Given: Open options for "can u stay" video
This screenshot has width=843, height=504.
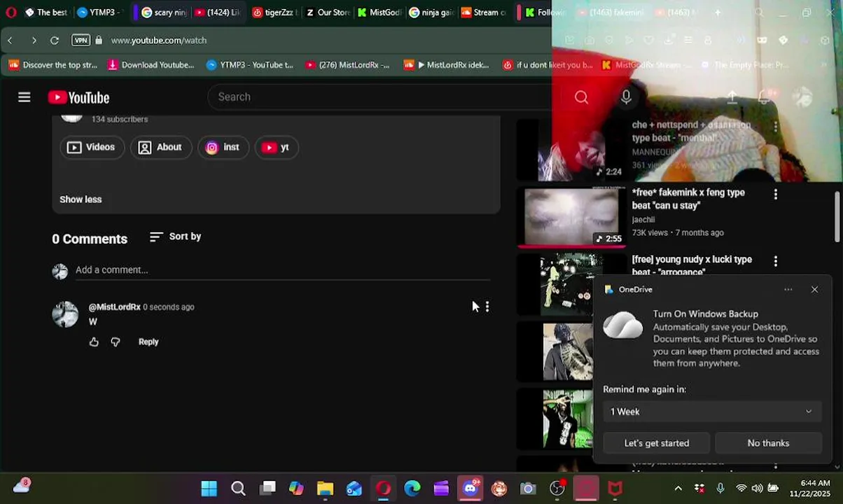Looking at the screenshot, I should [775, 195].
